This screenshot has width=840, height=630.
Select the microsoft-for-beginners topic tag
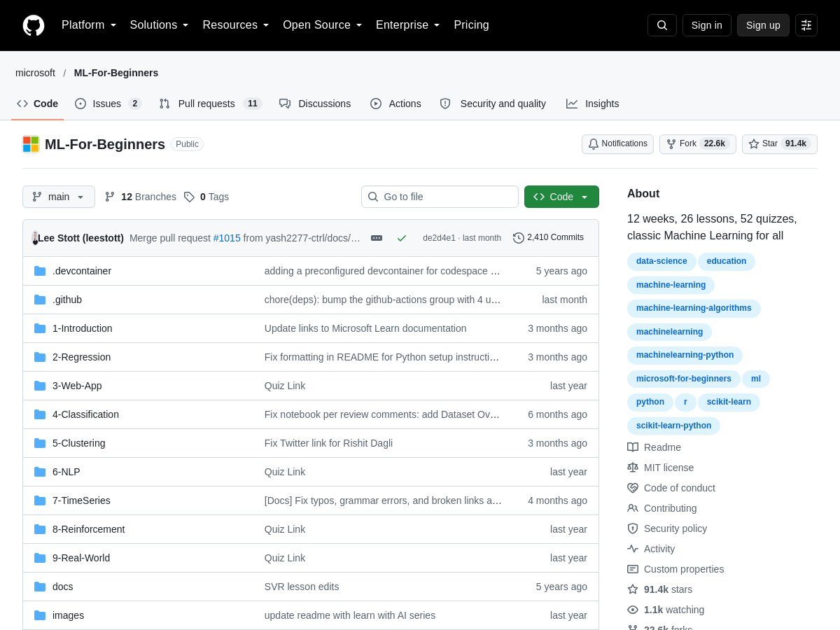coord(684,379)
